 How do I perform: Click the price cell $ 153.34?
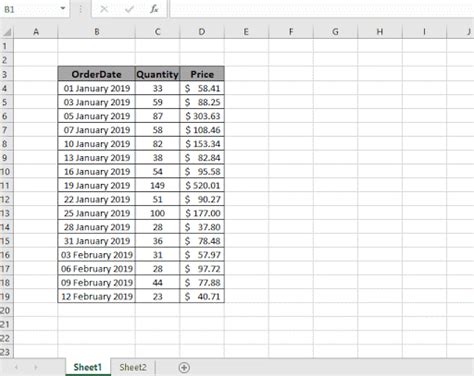pyautogui.click(x=202, y=144)
